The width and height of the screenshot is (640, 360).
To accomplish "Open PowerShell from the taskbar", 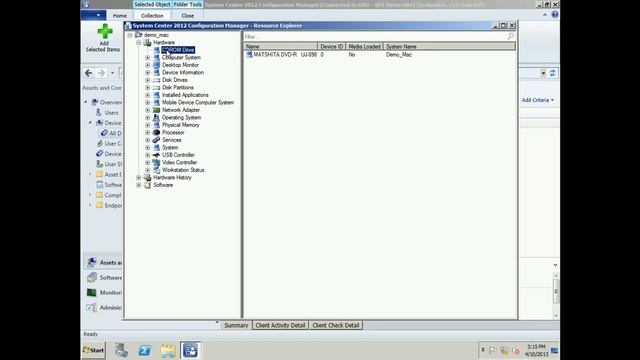I will (144, 350).
